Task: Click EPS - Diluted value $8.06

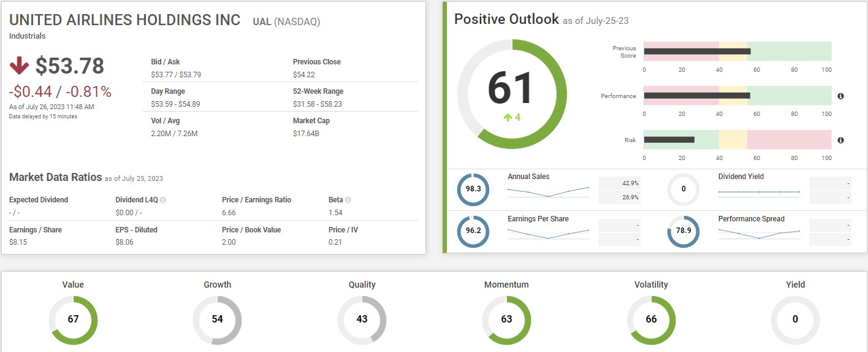Action: pyautogui.click(x=124, y=242)
